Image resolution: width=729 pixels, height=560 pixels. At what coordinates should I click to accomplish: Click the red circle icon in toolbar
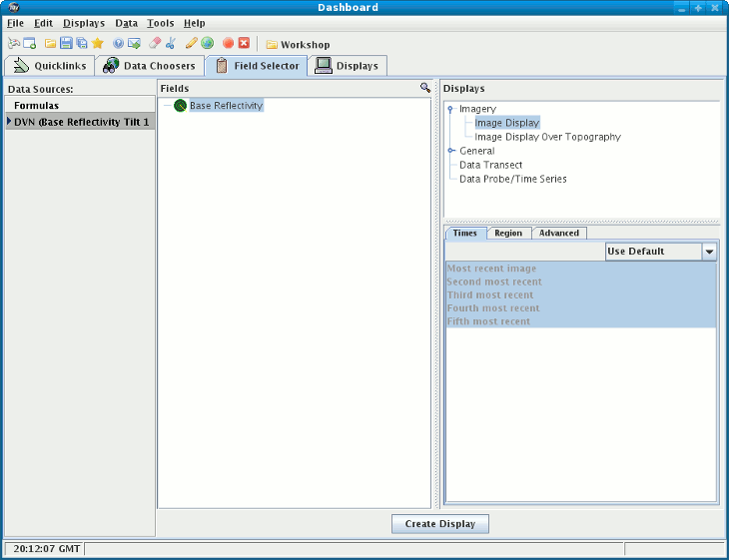pyautogui.click(x=228, y=44)
